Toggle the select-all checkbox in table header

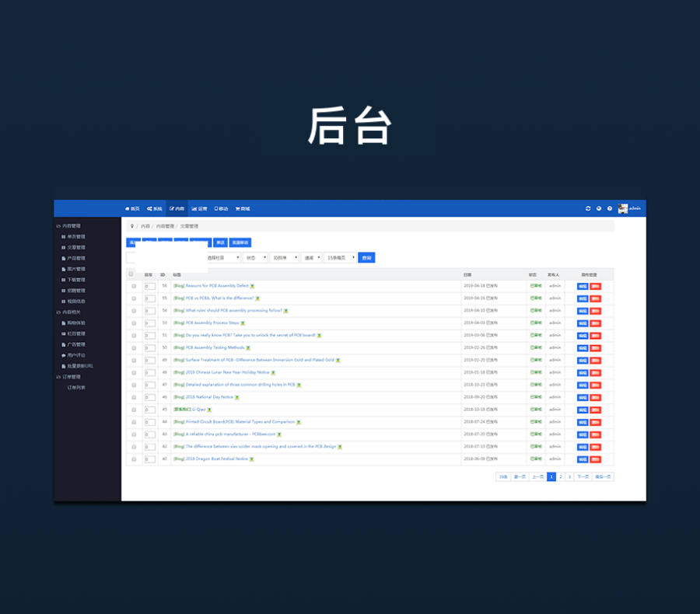(x=131, y=274)
